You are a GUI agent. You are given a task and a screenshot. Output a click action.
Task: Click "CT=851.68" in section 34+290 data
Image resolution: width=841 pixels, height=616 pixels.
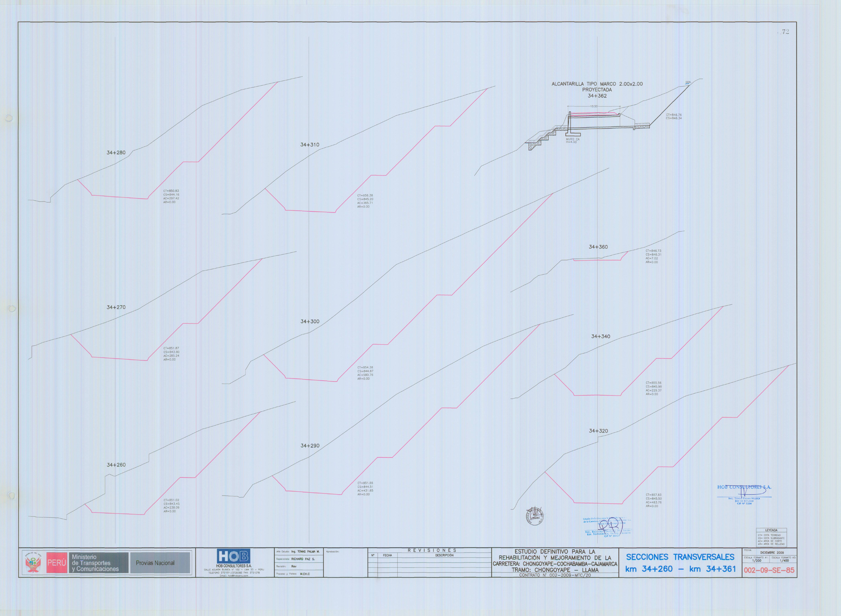365,483
